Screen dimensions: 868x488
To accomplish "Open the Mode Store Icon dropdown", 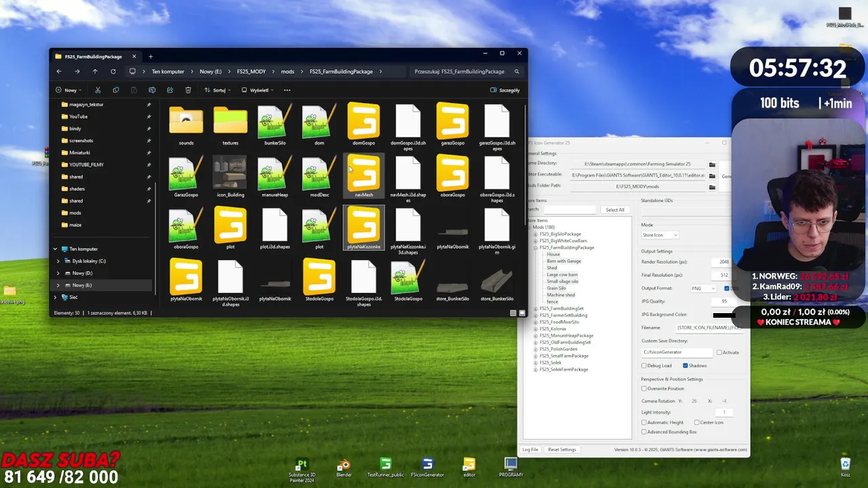I will 660,235.
